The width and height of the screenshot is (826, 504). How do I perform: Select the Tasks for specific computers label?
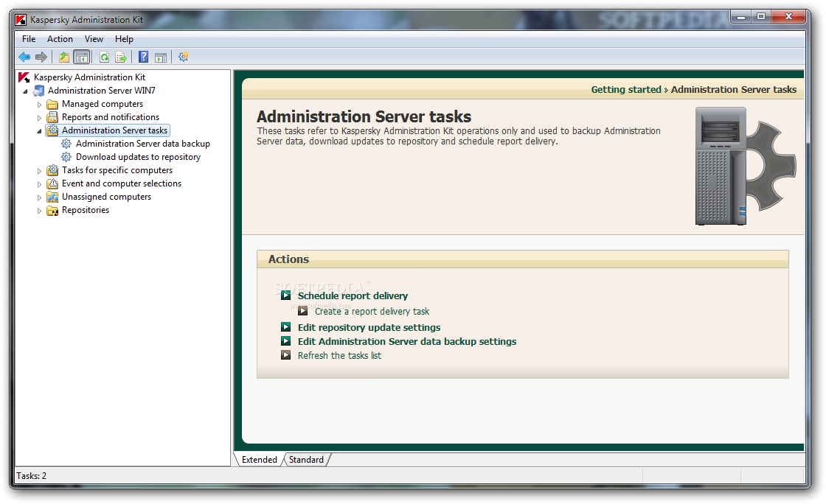click(x=117, y=170)
